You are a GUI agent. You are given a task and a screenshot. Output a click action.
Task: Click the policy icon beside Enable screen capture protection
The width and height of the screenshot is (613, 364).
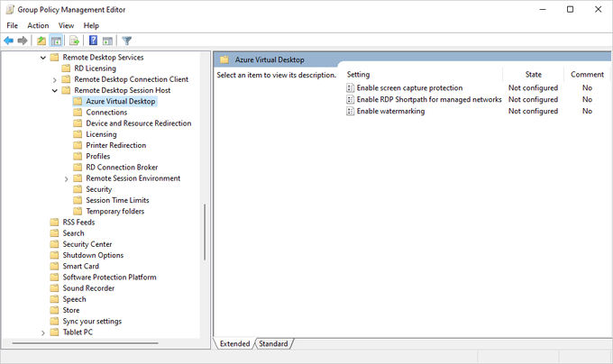(351, 88)
